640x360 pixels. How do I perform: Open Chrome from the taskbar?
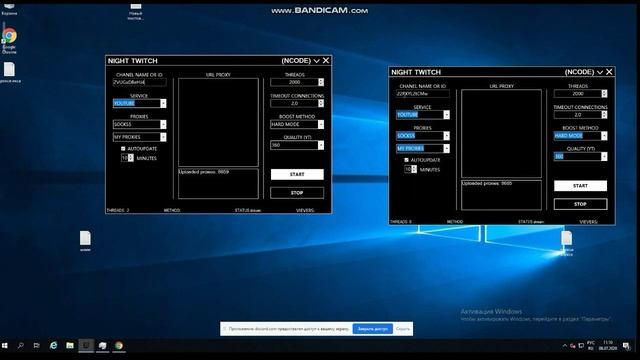[x=119, y=346]
